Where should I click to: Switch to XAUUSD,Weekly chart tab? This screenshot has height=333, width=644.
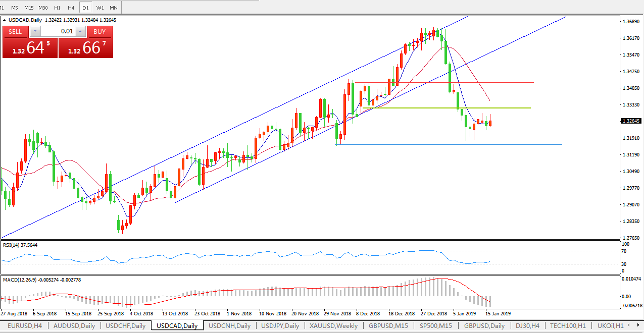[334, 325]
